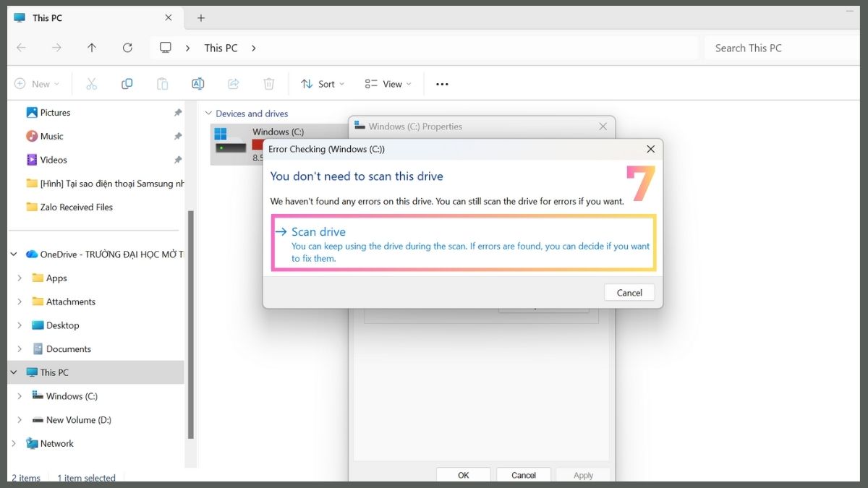868x488 pixels.
Task: Click the Rename icon in toolbar
Action: (197, 84)
